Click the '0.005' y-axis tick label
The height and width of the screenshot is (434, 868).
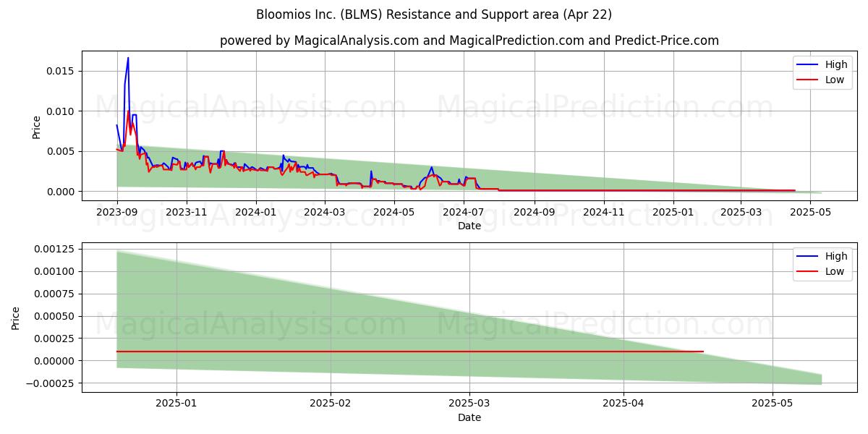61,151
